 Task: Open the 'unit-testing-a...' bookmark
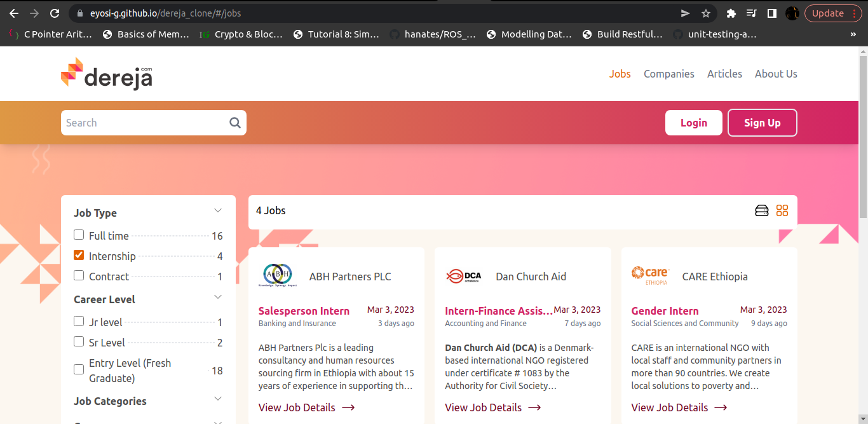pyautogui.click(x=715, y=34)
